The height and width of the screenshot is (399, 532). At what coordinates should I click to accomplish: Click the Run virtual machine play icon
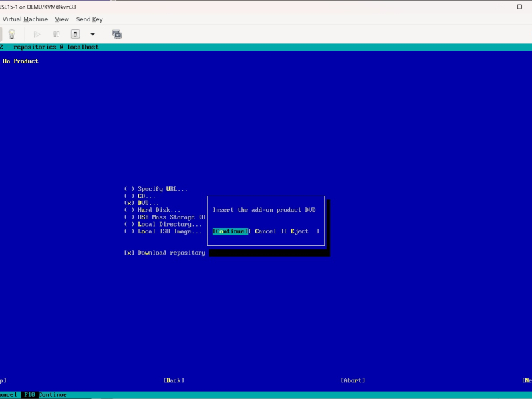pos(37,35)
